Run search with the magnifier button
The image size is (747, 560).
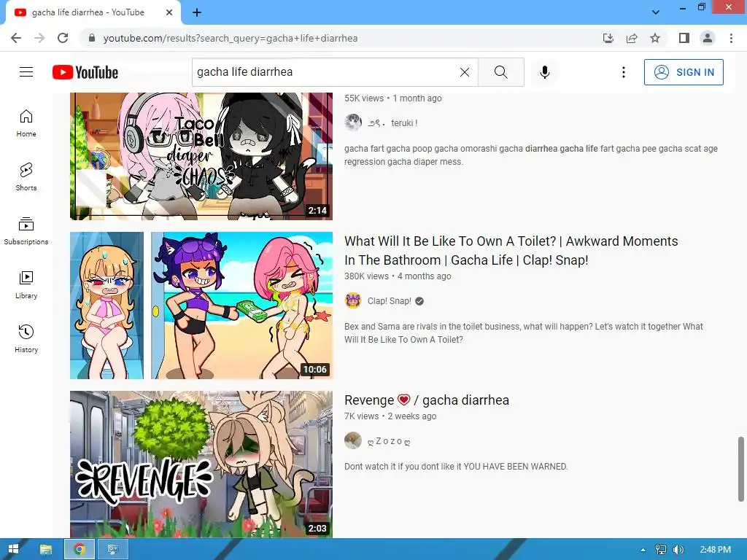500,72
